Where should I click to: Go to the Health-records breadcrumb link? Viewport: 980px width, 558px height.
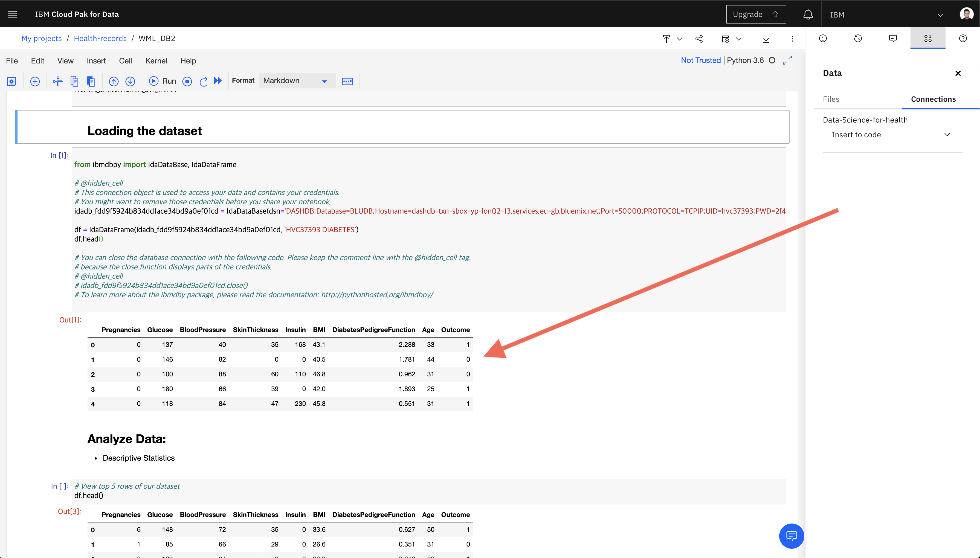[x=100, y=39]
